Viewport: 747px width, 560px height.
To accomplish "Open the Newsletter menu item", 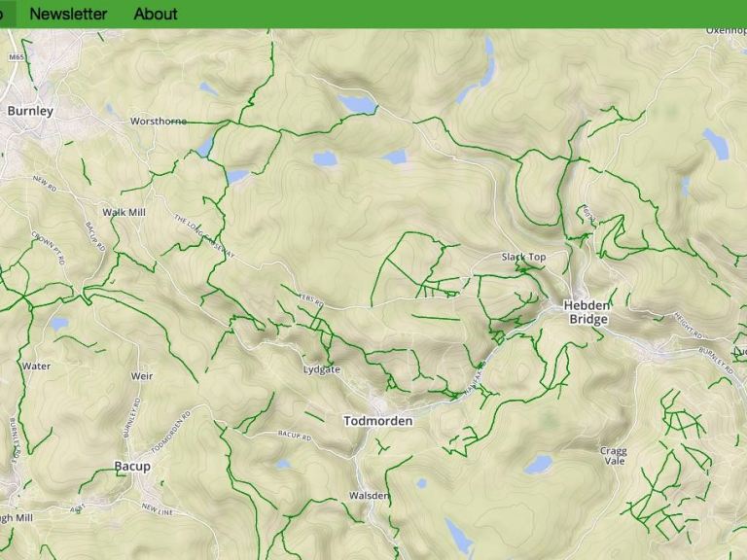I will click(68, 14).
